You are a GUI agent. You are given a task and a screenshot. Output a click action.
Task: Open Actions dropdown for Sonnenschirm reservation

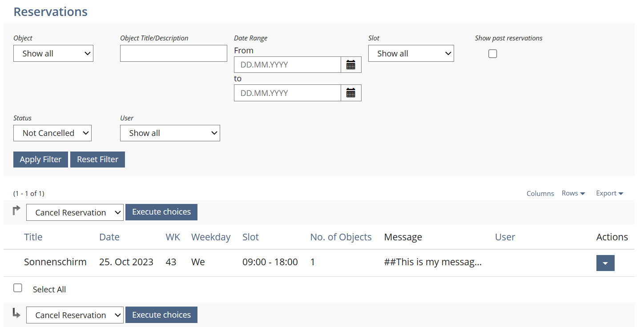tap(605, 263)
